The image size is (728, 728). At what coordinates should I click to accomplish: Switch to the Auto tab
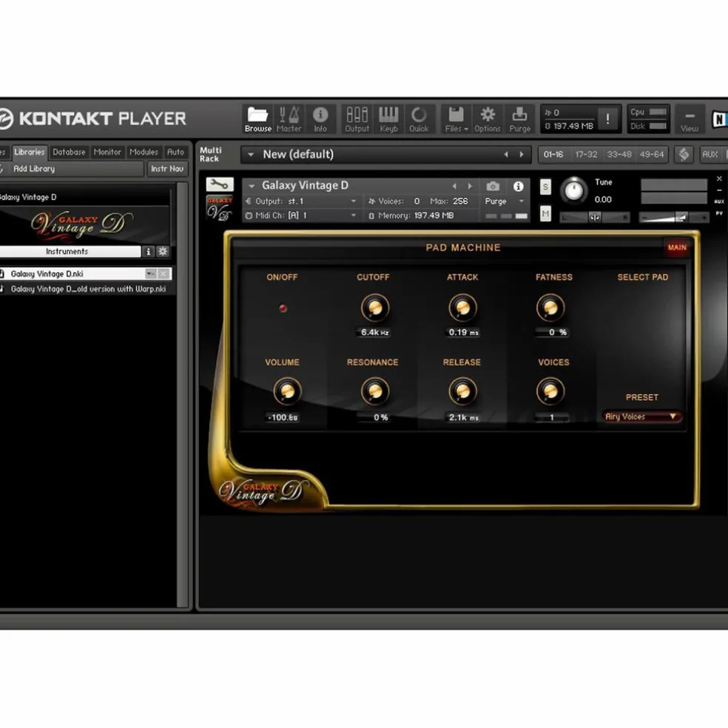coord(175,152)
